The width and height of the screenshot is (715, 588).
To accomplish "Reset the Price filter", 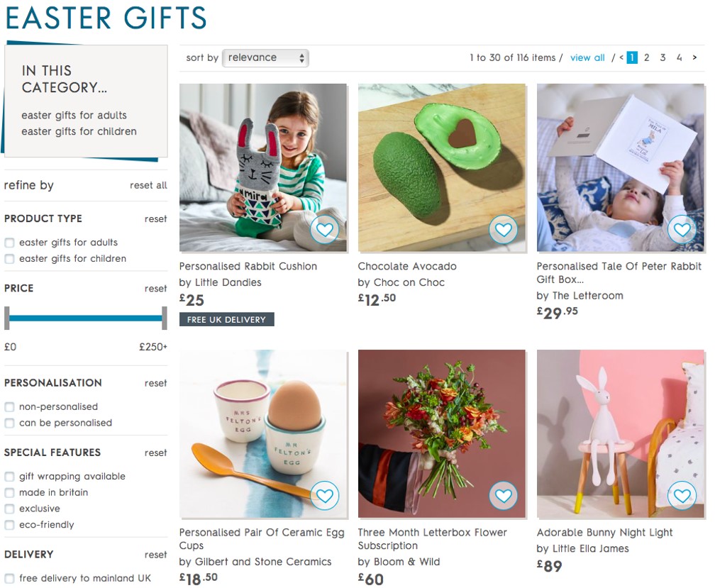I will point(155,289).
